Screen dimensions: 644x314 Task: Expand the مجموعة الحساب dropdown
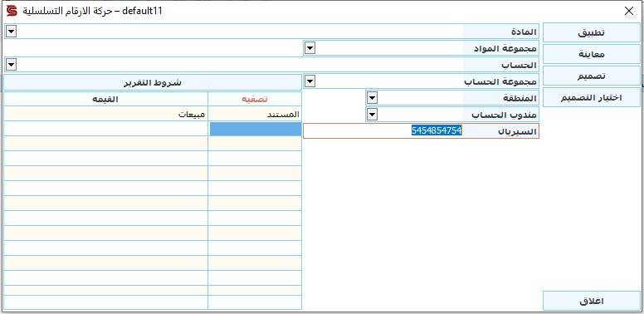point(310,81)
